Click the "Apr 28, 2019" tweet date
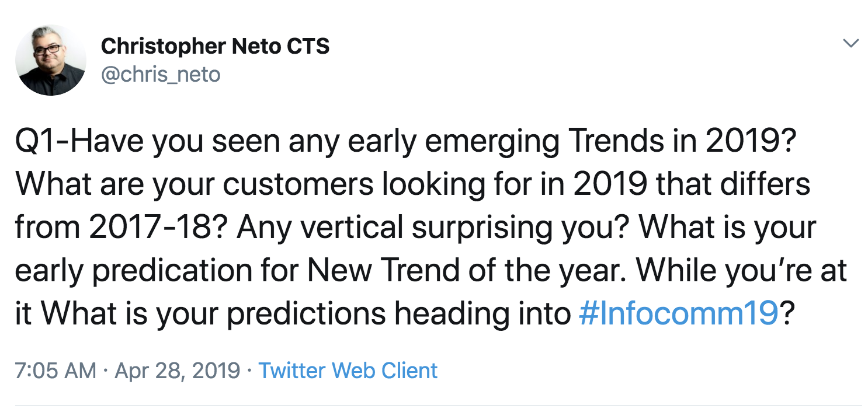Viewport: 868px width, 412px height. coord(178,371)
